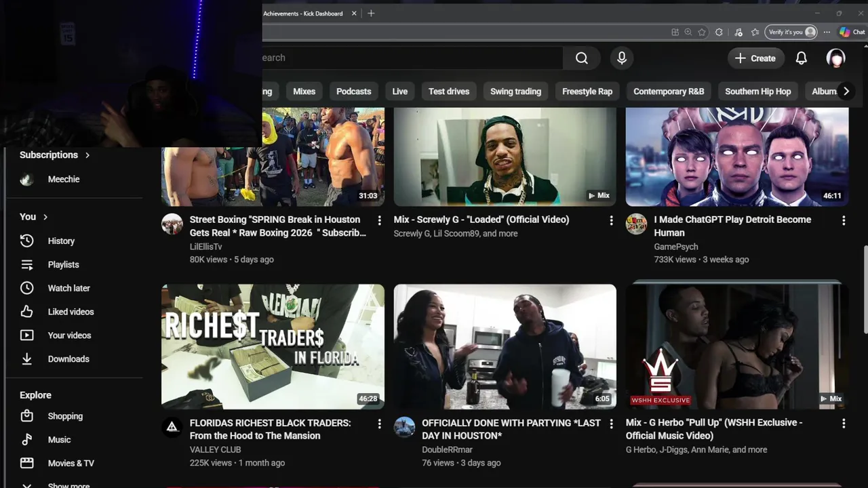Click the YouTube search input field
Screen dimensions: 868x488
click(412, 58)
